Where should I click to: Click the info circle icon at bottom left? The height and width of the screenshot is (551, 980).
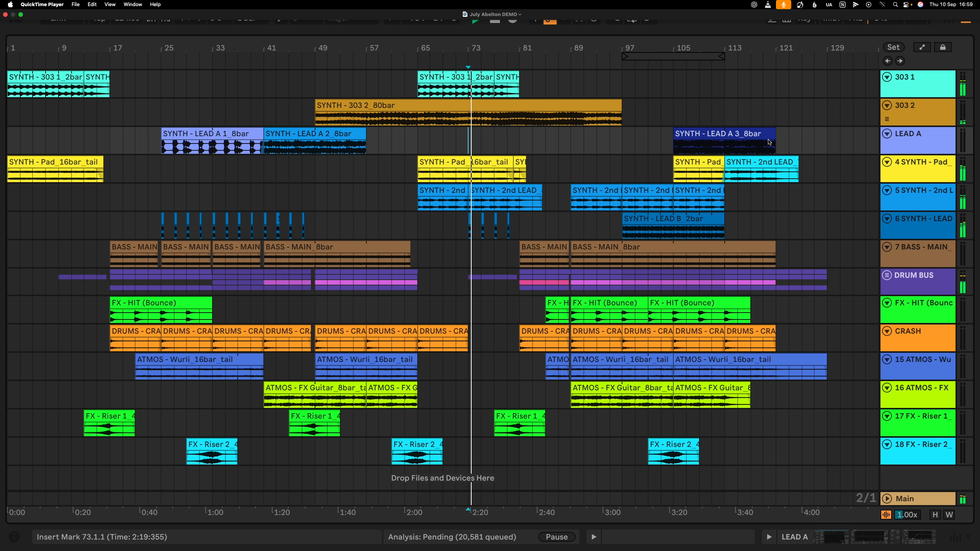pyautogui.click(x=14, y=537)
